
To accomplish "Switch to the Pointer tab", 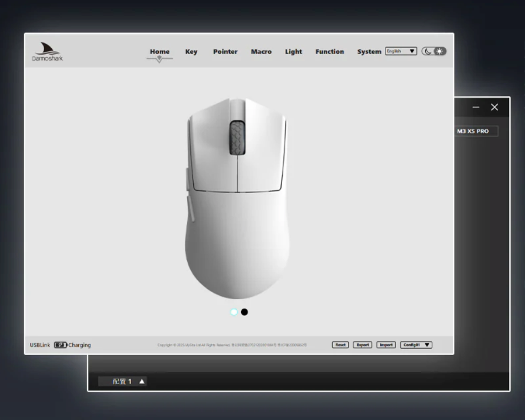I will point(225,52).
